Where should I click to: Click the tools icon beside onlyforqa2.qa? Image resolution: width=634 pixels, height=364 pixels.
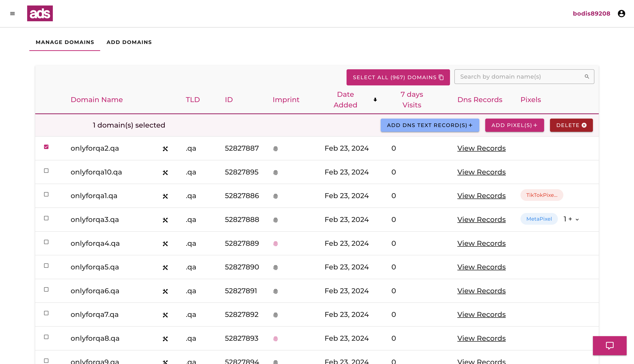pyautogui.click(x=165, y=149)
